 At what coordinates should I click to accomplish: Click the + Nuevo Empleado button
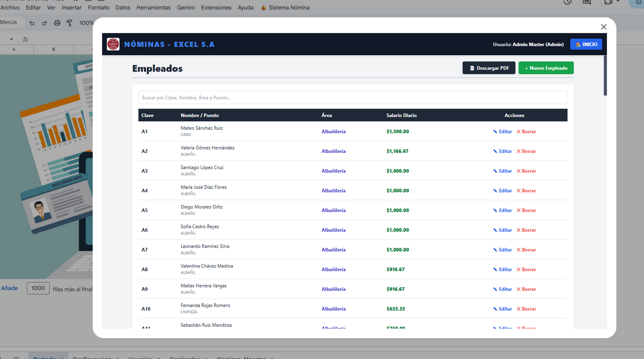(x=546, y=68)
